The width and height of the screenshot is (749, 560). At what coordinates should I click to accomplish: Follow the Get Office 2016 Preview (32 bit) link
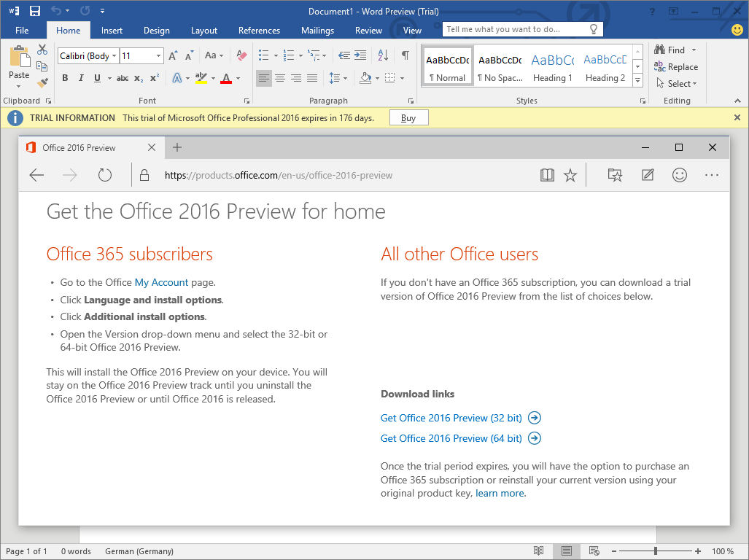coord(460,418)
